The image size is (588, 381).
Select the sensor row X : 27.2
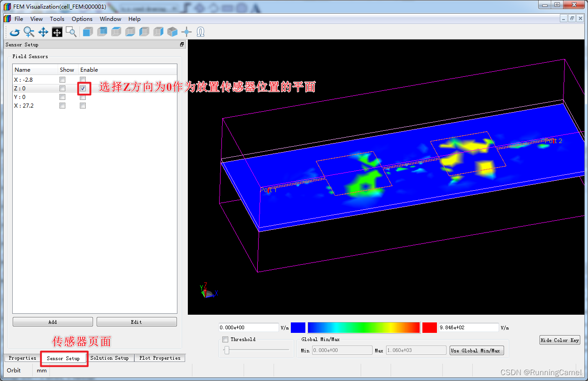[94, 105]
